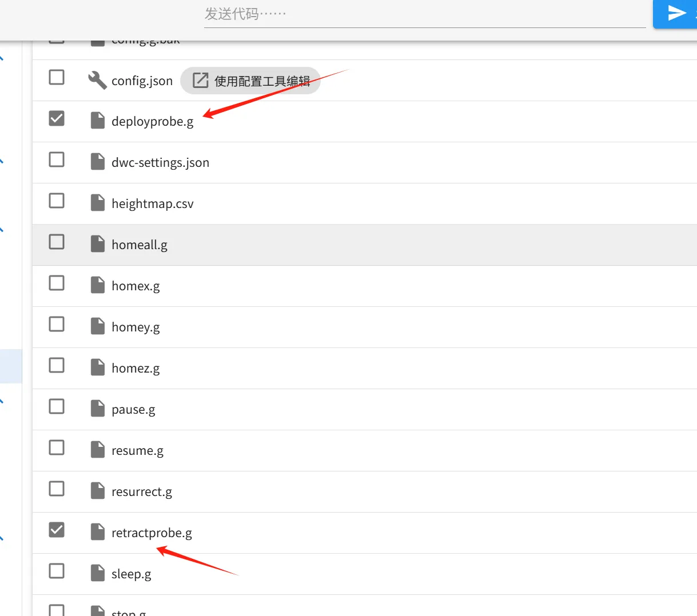Focus the send code input field

pyautogui.click(x=424, y=14)
